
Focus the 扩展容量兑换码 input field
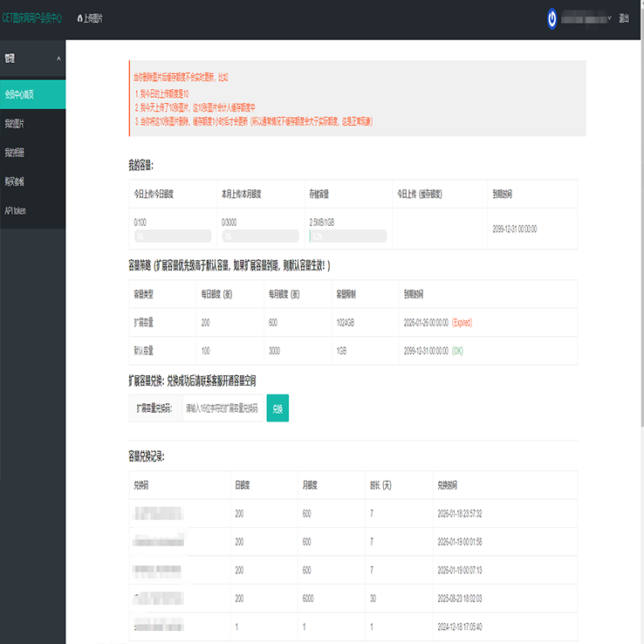pyautogui.click(x=223, y=408)
